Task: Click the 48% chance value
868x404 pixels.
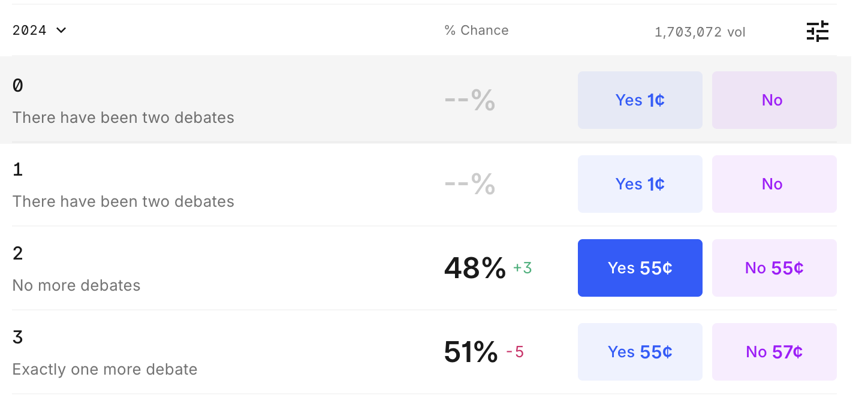Action: 475,268
